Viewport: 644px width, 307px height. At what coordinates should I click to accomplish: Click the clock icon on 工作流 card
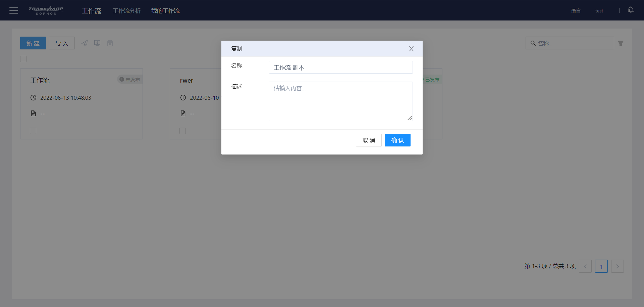click(33, 98)
